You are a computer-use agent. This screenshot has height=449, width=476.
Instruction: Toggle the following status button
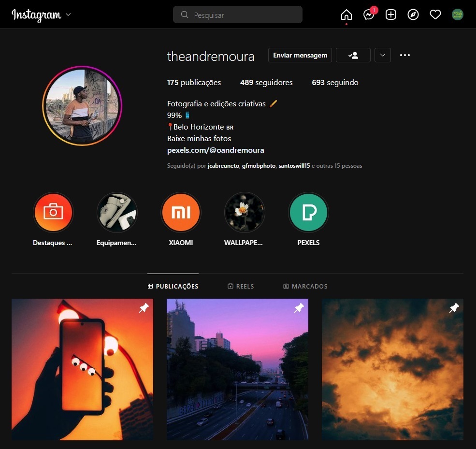tap(353, 55)
